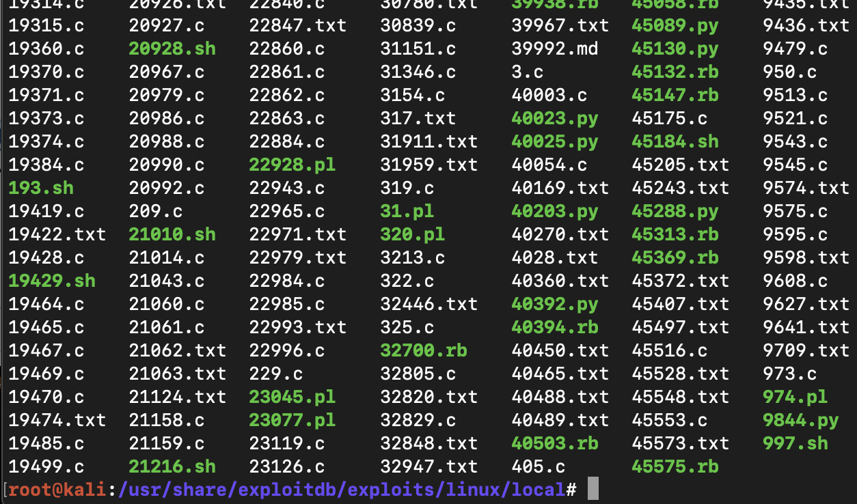Select the 19474.txt text file entry
Screen dimensions: 857x504
57,420
